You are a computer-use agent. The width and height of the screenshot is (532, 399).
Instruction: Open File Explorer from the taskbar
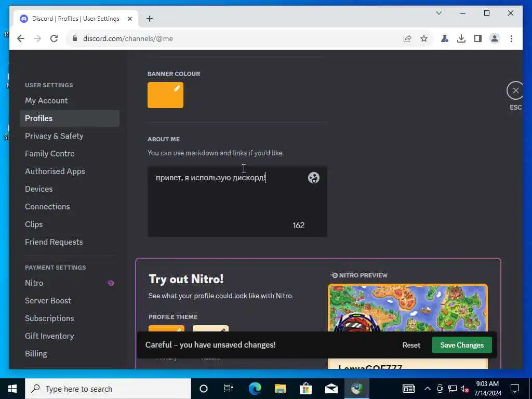tap(280, 389)
